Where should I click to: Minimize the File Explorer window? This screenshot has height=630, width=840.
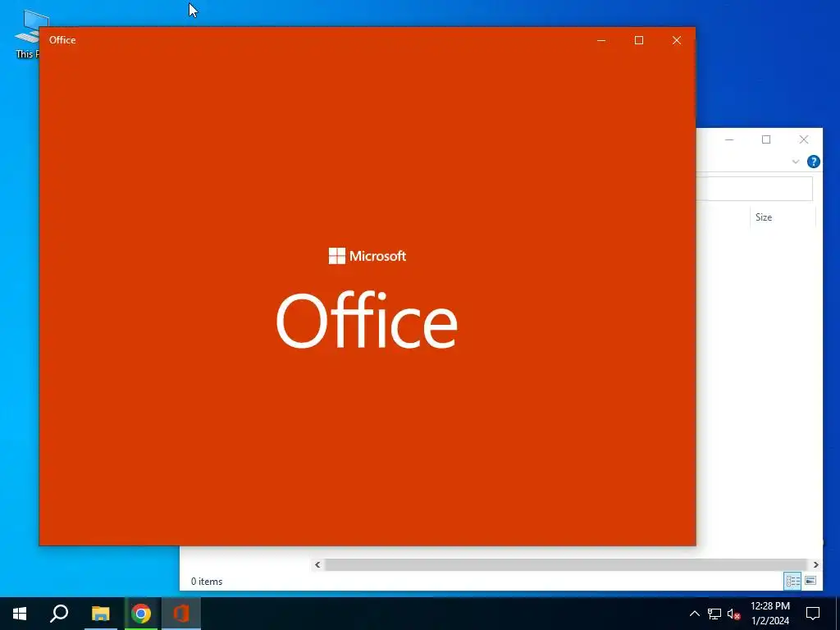[x=729, y=139]
